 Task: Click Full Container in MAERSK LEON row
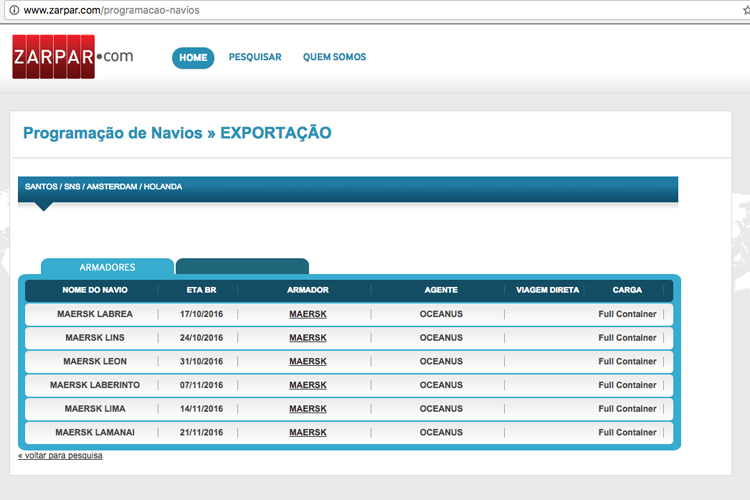[627, 362]
